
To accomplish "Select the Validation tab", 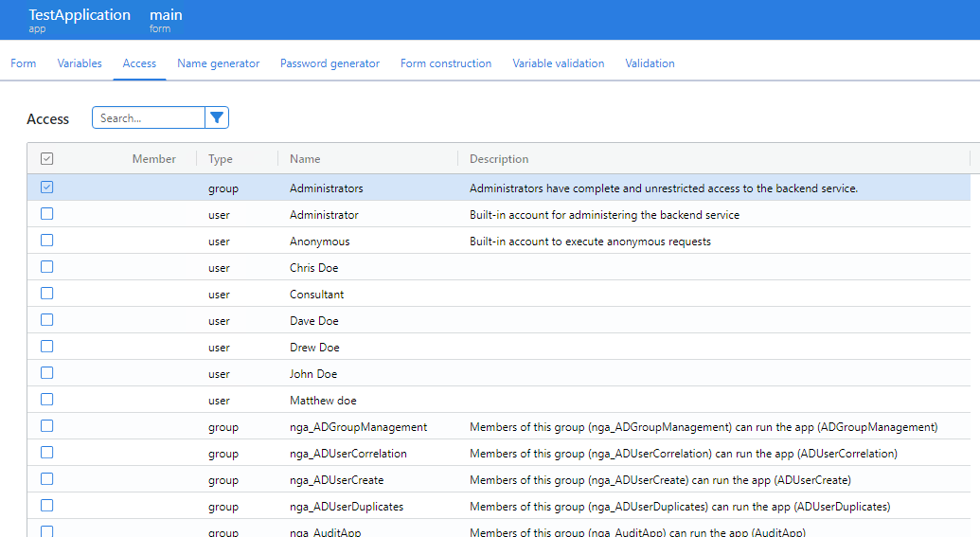I will (x=650, y=63).
